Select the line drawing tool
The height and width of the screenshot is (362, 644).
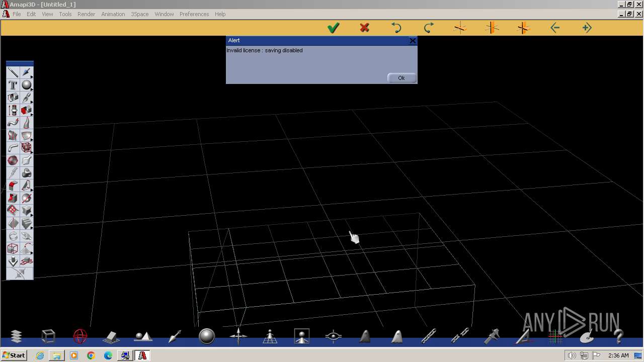(13, 72)
